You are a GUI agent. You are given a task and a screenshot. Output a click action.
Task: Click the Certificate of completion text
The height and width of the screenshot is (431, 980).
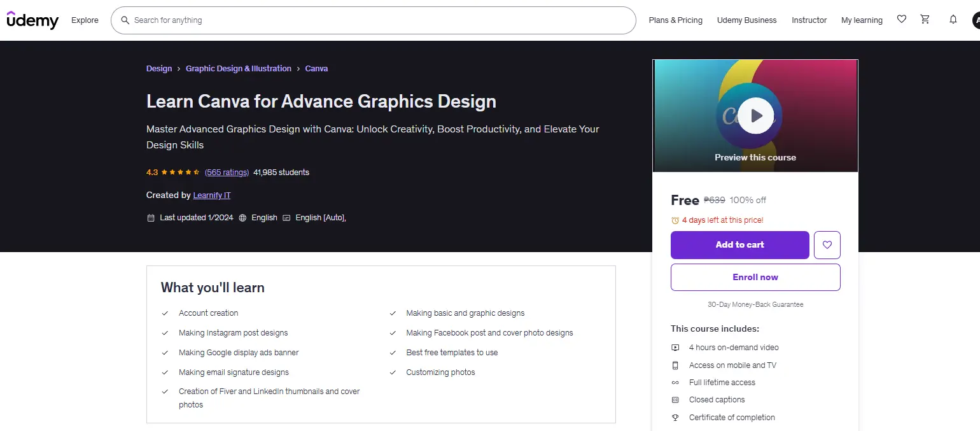[732, 418]
